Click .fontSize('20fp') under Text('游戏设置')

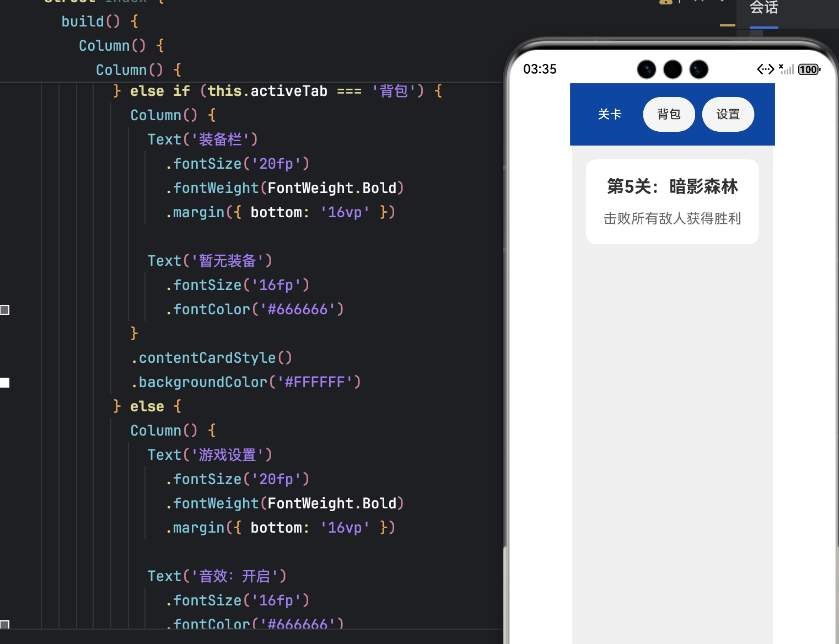click(238, 479)
